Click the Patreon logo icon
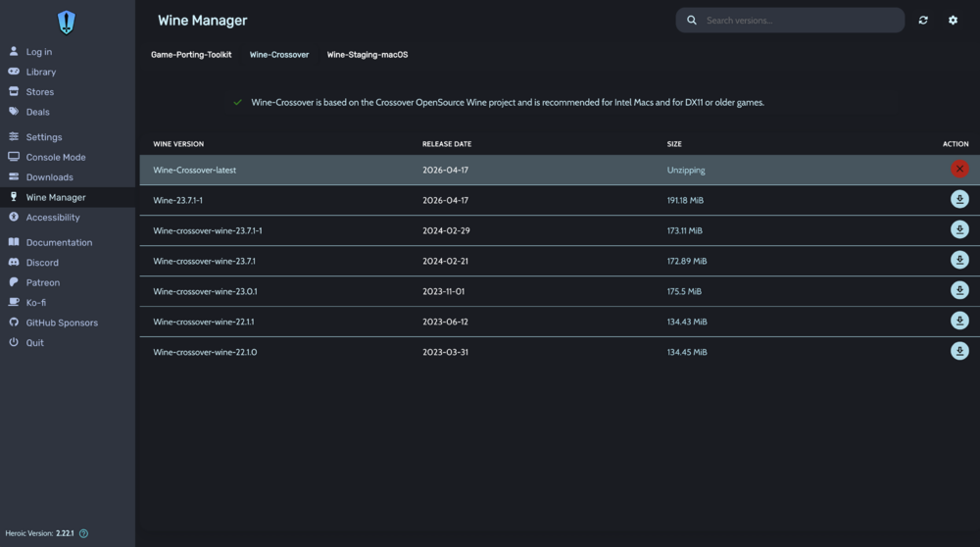 pyautogui.click(x=14, y=282)
